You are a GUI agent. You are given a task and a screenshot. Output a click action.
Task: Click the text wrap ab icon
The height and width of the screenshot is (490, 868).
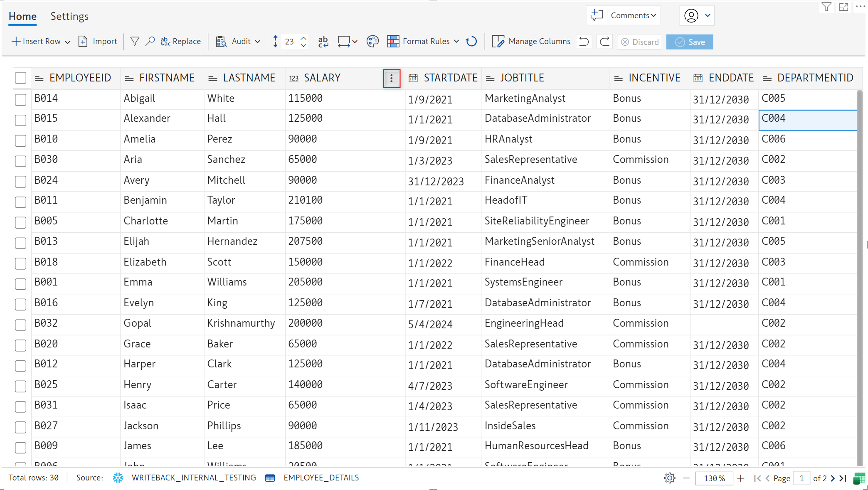click(323, 42)
